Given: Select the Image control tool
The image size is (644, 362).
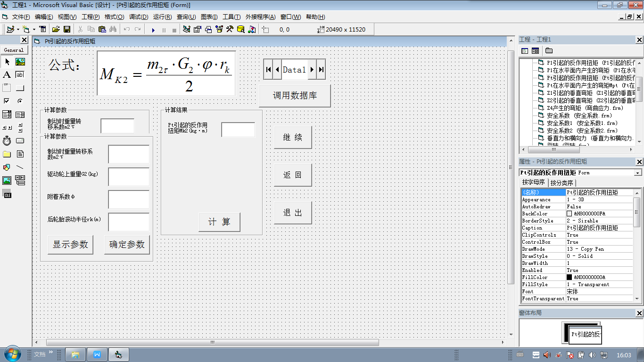Looking at the screenshot, I should (7, 181).
